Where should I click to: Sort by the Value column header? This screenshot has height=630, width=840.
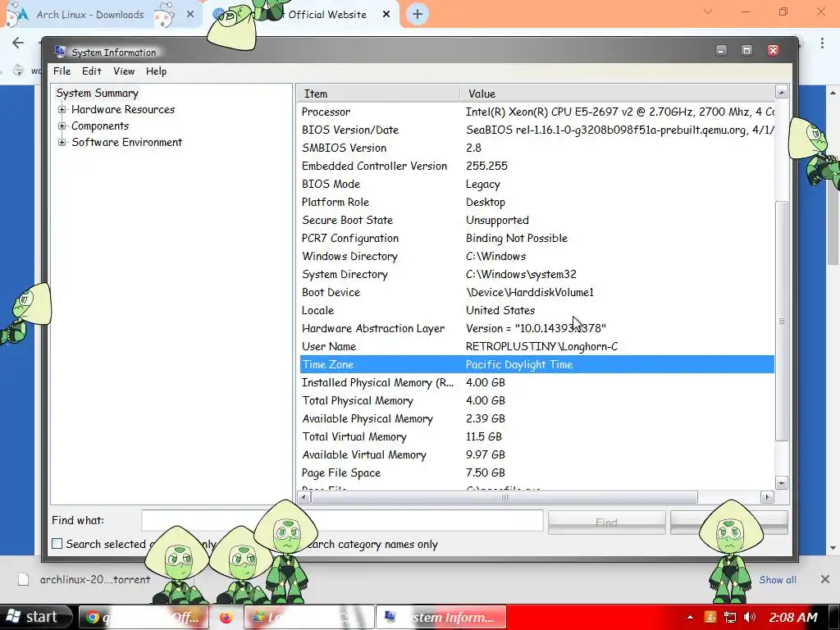coord(617,94)
